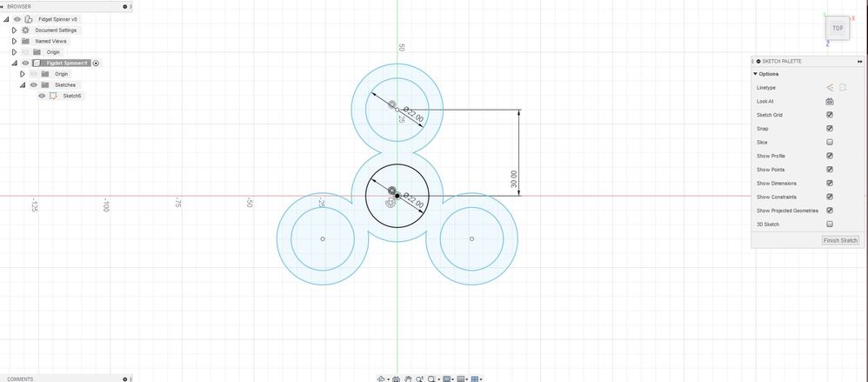Click the upper Ø22.00 diameter dimension
The width and height of the screenshot is (868, 382).
[x=413, y=115]
